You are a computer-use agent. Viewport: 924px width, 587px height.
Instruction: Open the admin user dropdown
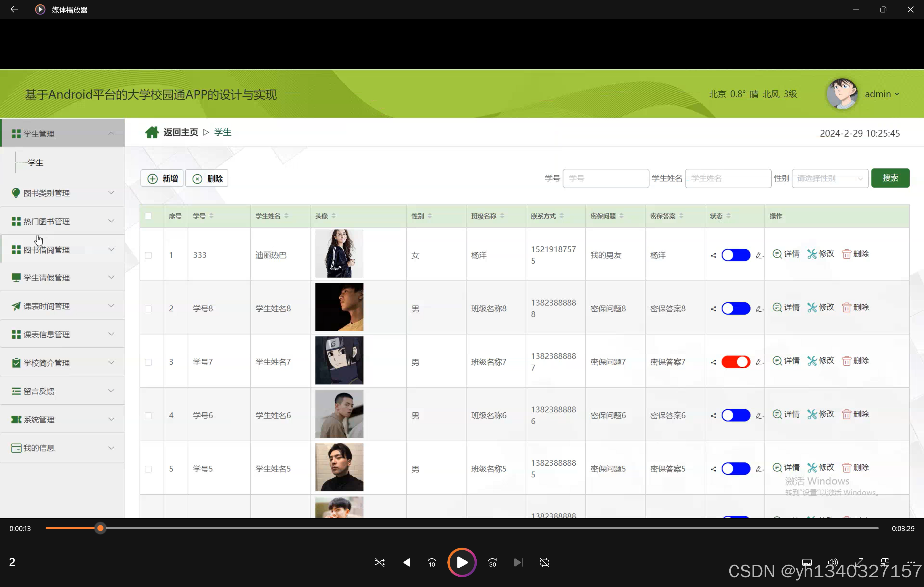882,94
